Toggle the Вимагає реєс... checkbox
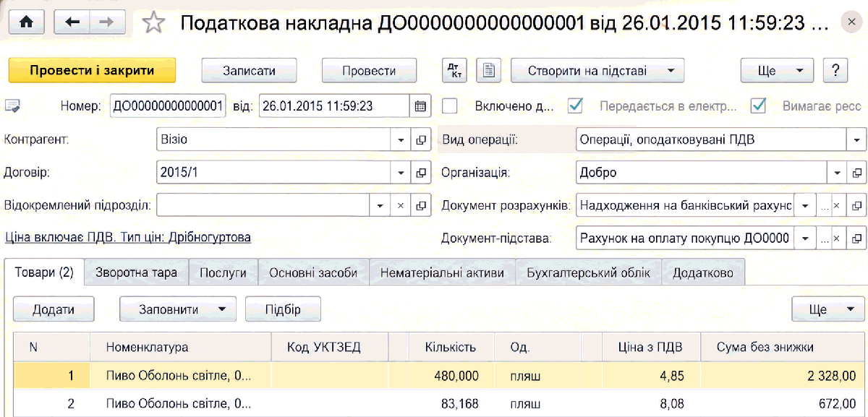Screen dimensions: 868x417 (758, 106)
